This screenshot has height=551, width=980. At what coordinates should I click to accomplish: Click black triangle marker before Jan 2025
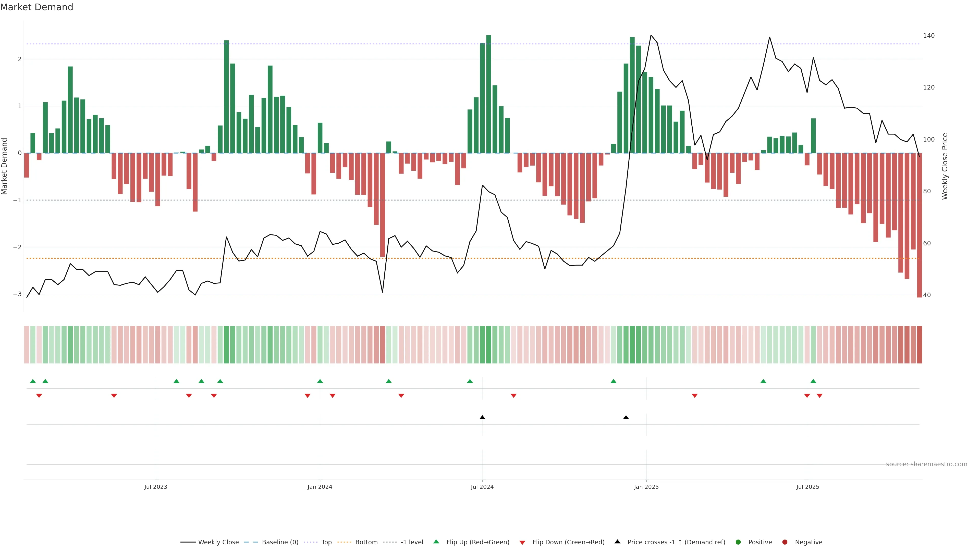pos(626,418)
